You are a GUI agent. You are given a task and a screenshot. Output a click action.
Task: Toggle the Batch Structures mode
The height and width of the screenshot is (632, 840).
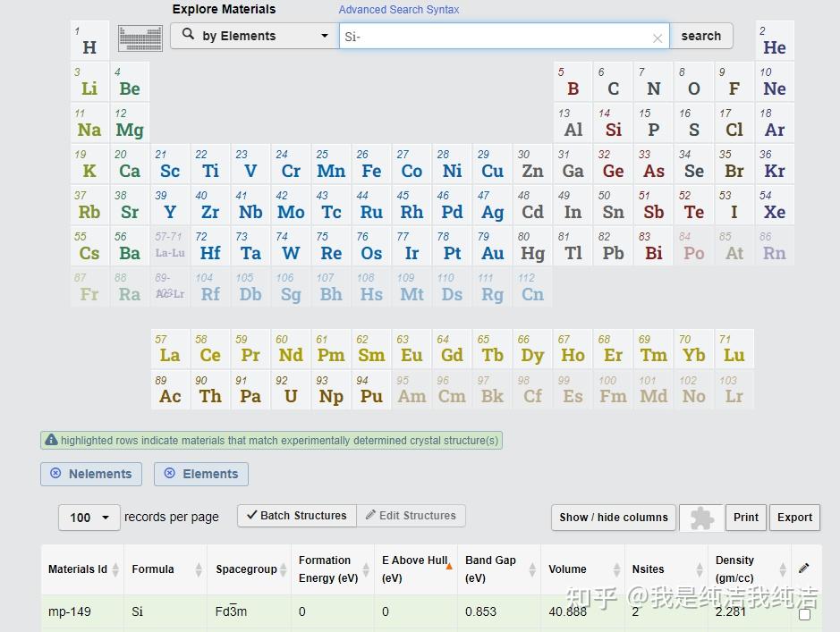pos(296,516)
